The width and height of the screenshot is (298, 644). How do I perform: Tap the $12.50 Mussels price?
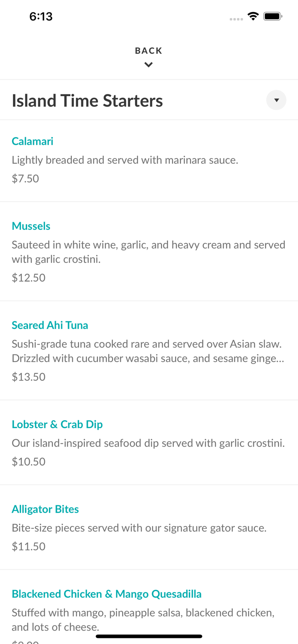click(28, 278)
